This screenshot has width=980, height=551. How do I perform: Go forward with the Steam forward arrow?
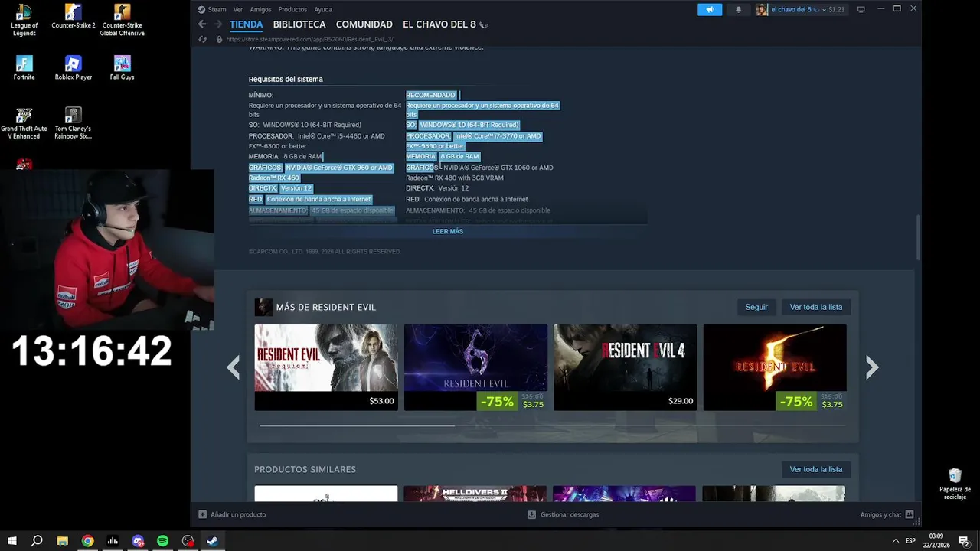tap(218, 24)
